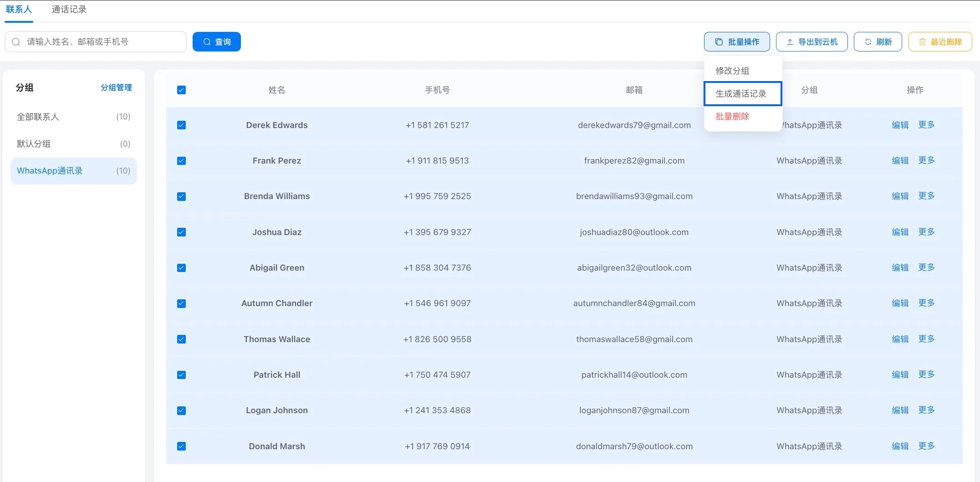Edit the Frank Perez contact

tap(900, 161)
